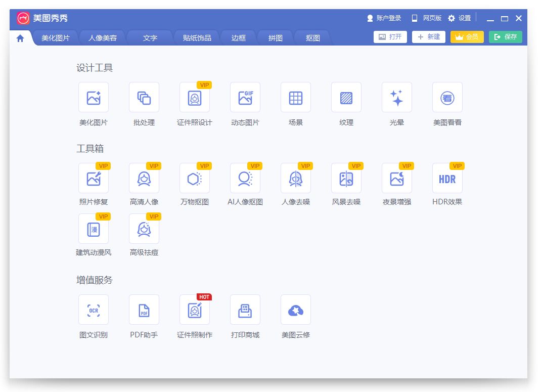Switch to the 拼图 collage tab
The width and height of the screenshot is (542, 392).
275,37
